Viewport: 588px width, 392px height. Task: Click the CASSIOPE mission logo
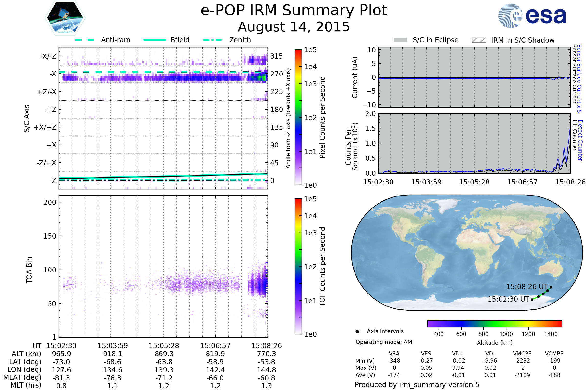[x=65, y=18]
